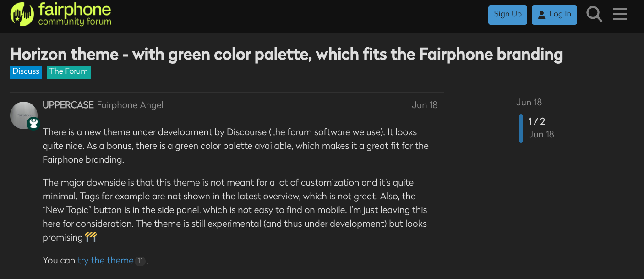Jump to first post via top timeline date

(529, 103)
